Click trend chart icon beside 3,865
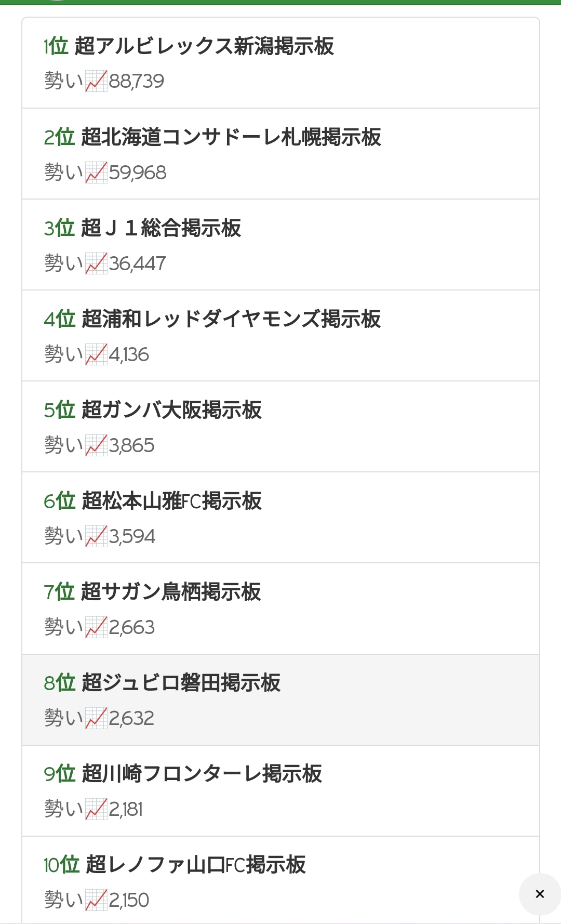The width and height of the screenshot is (561, 924). (96, 445)
